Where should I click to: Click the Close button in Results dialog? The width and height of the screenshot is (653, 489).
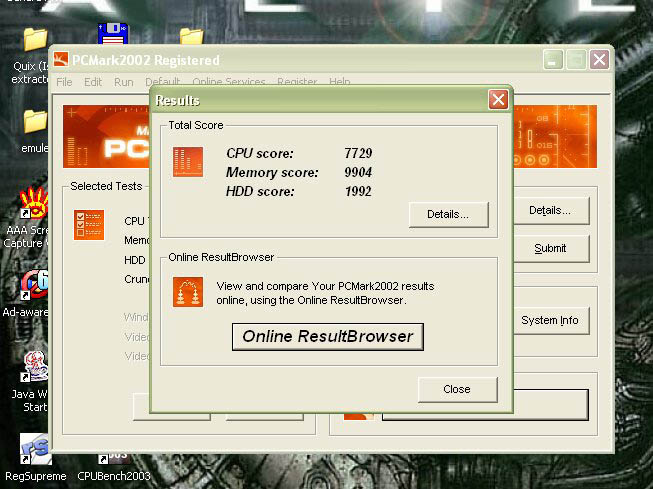456,389
